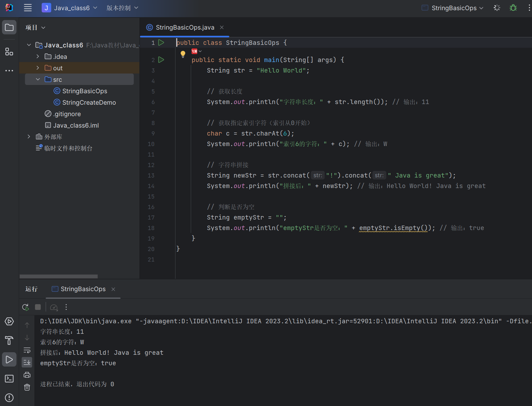Expand the out folder
532x406 pixels.
[38, 68]
